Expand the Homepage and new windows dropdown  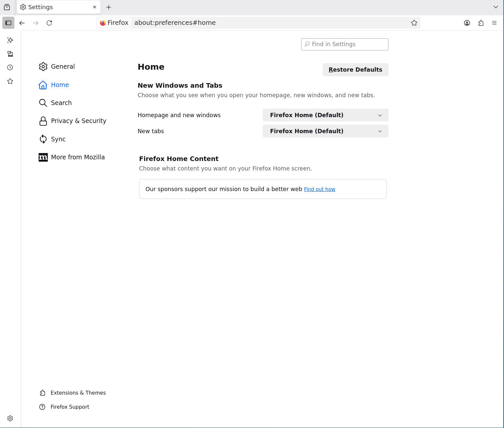(x=325, y=115)
